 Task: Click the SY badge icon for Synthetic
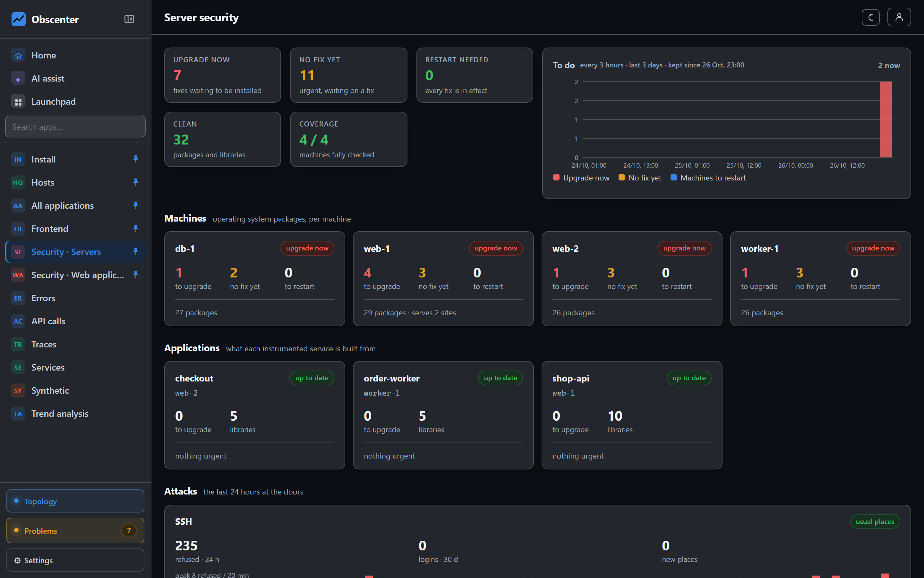point(18,391)
